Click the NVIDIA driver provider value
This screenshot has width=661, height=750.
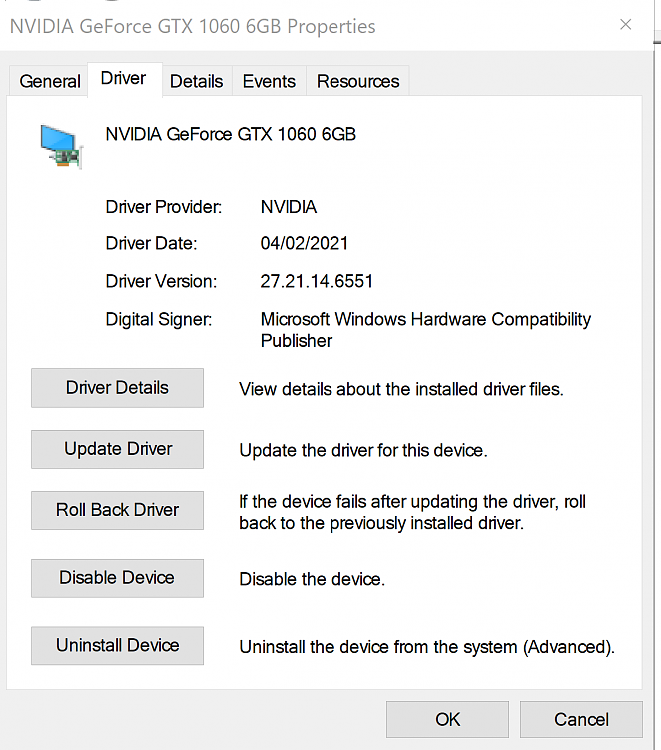coord(288,207)
